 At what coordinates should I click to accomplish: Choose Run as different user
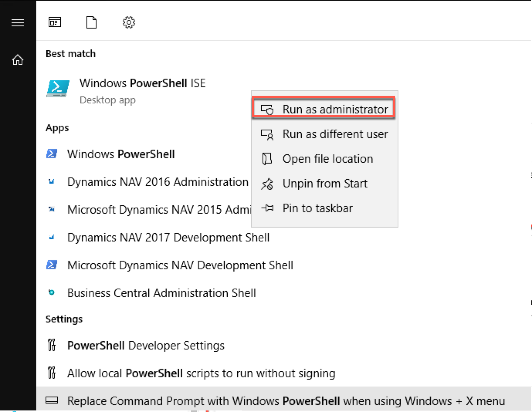pos(324,134)
